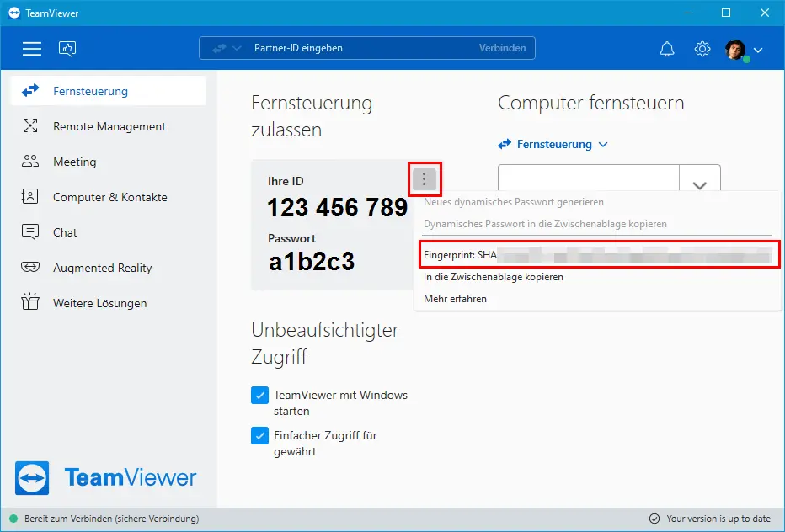Select Mehr erfahren menu item
Viewport: 785px width, 532px height.
455,299
